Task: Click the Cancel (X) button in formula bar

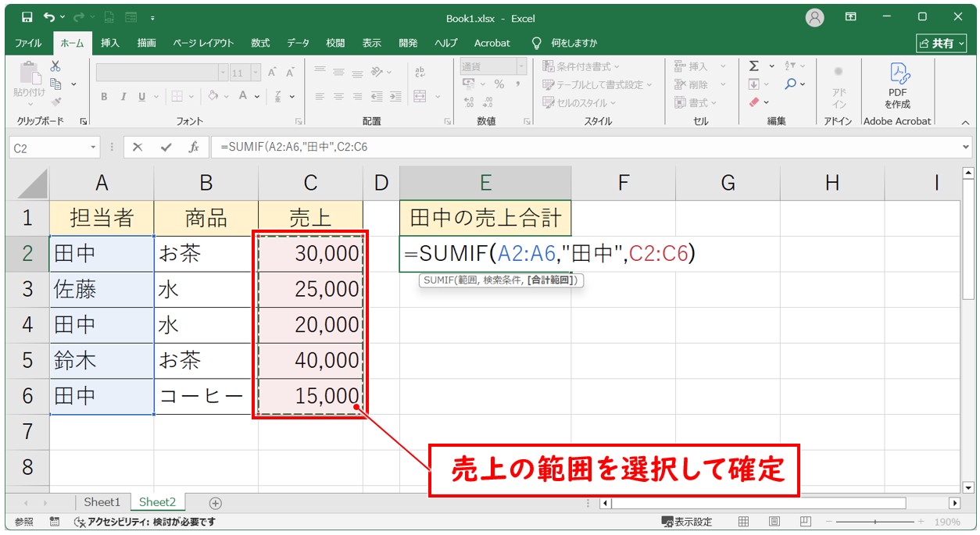Action: pyautogui.click(x=138, y=147)
